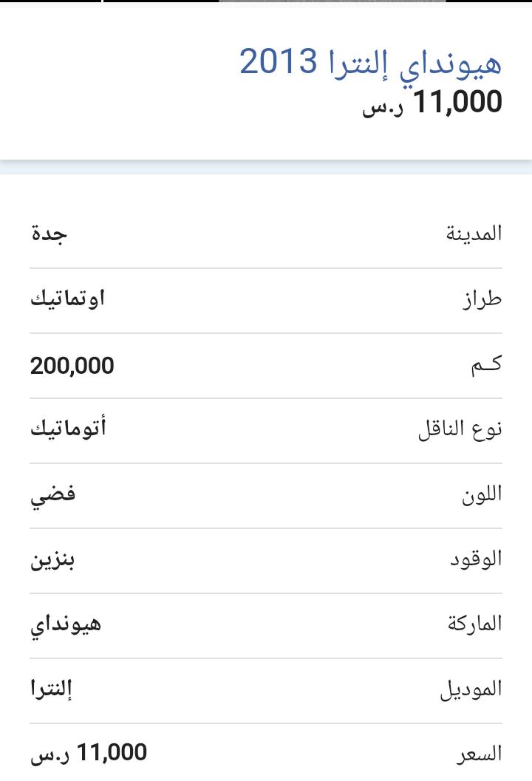Select the الماركة brand label
This screenshot has width=532, height=781.
[x=474, y=624]
